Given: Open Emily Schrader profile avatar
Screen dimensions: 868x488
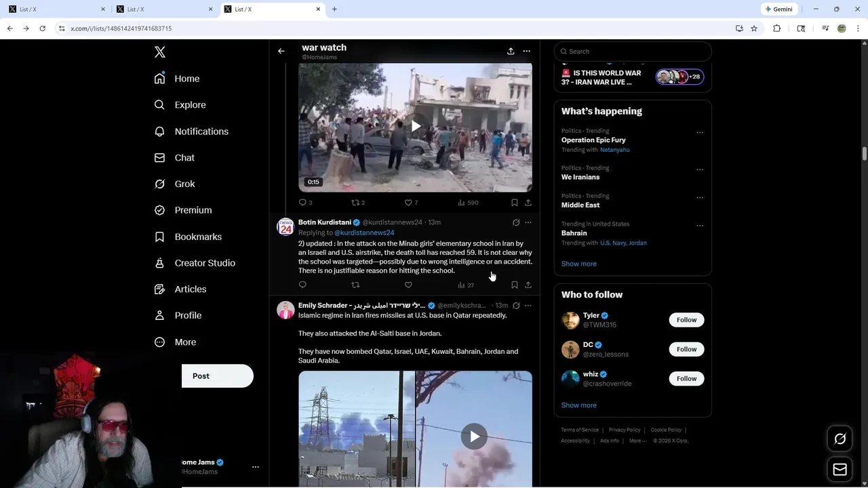Looking at the screenshot, I should tap(285, 310).
